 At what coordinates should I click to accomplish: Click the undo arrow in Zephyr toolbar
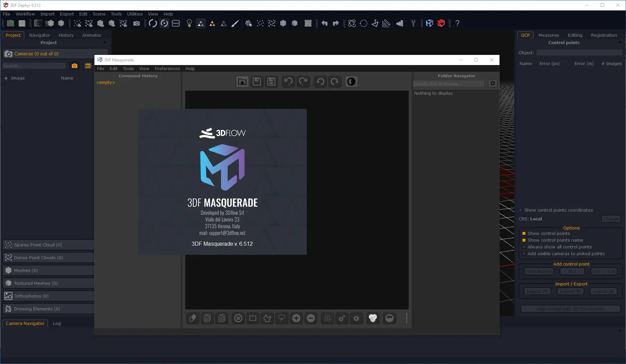coord(324,23)
